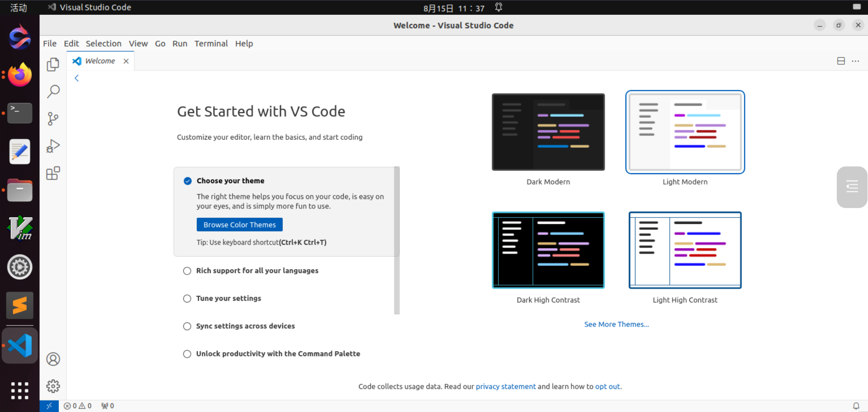Open notifications bell in status bar
This screenshot has height=412, width=868.
[856, 406]
